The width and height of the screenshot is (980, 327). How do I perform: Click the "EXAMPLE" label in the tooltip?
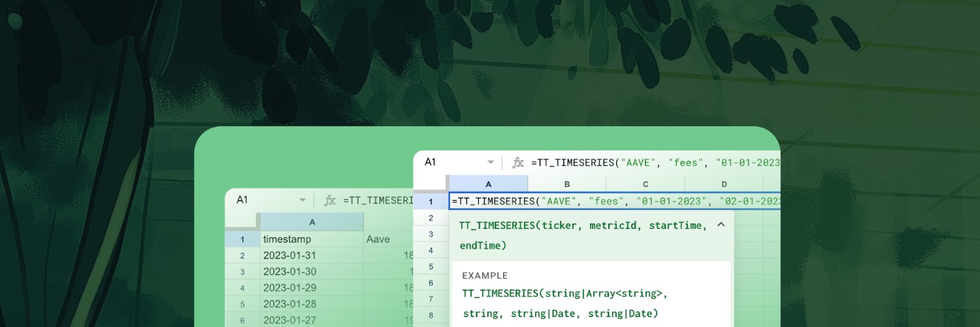tap(485, 276)
